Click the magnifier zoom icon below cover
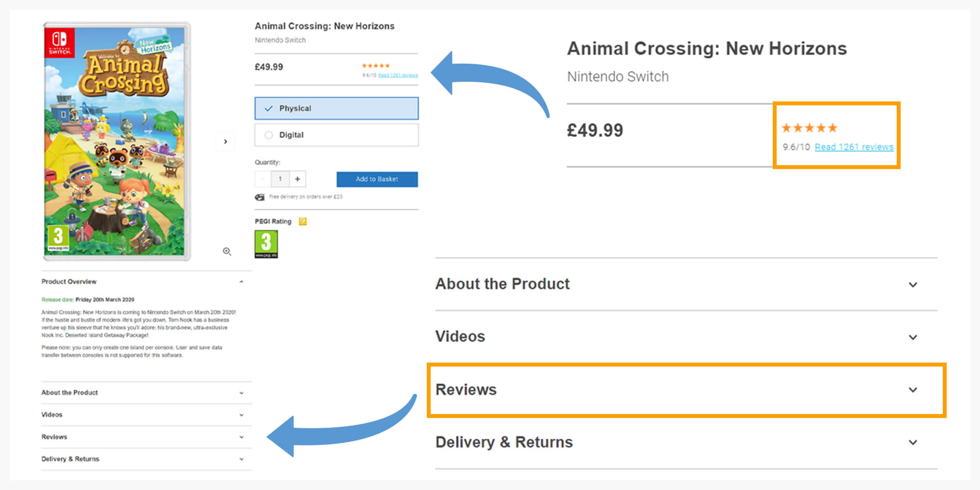The image size is (980, 490). [x=227, y=251]
